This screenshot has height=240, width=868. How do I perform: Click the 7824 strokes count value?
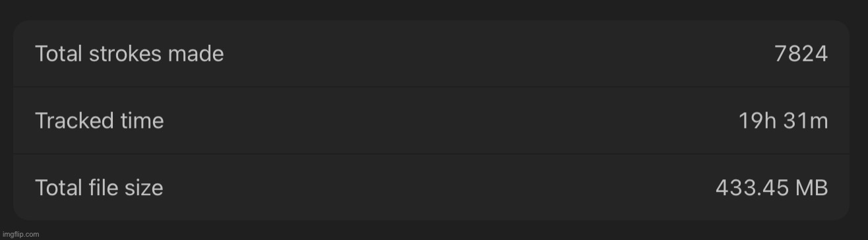(801, 54)
